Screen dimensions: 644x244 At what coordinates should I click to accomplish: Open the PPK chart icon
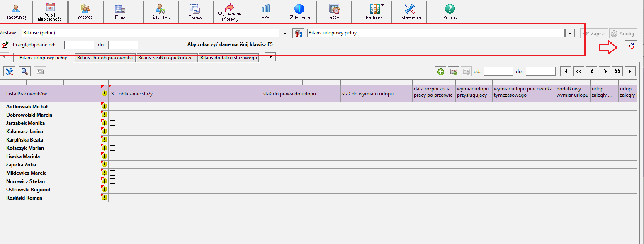pos(265,12)
